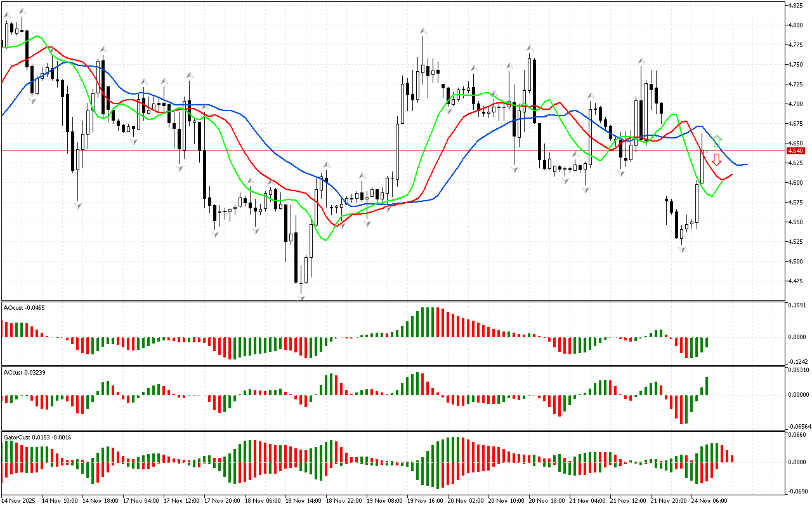Select the up fractal above the 20 Nov 10:00 peak

pos(529,48)
